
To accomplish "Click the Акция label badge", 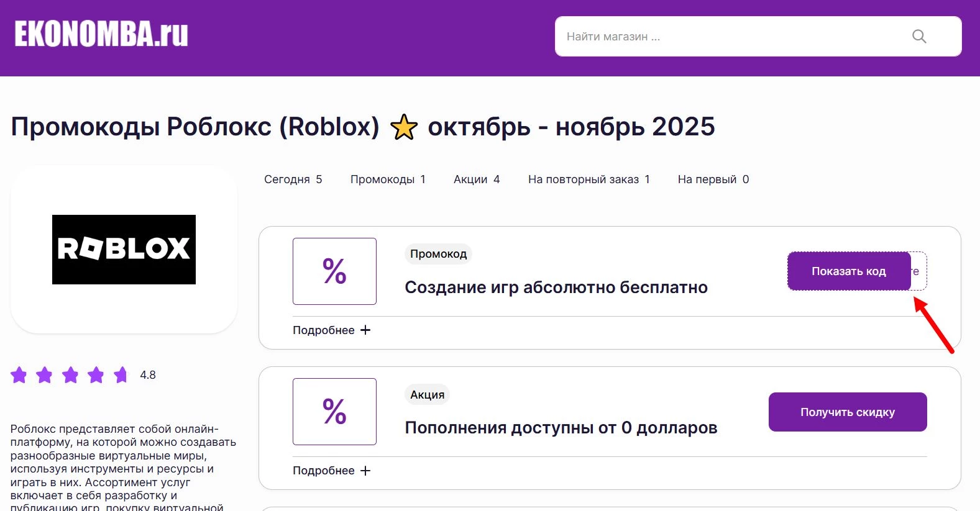I will point(427,394).
